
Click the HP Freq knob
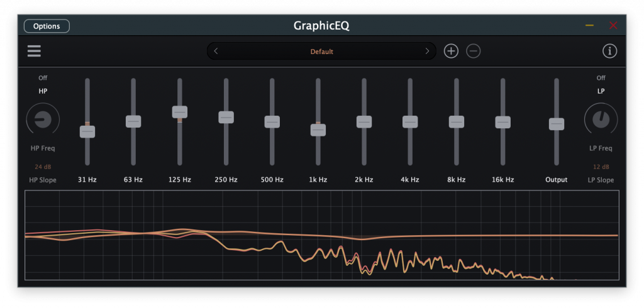coord(43,119)
